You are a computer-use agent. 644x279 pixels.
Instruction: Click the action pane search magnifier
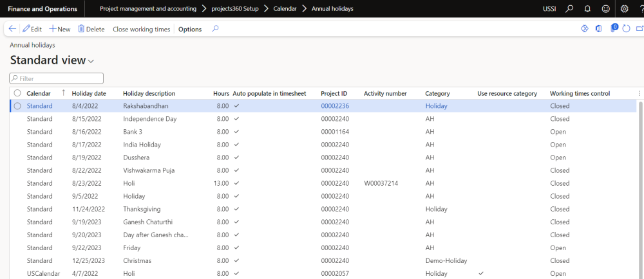[215, 29]
